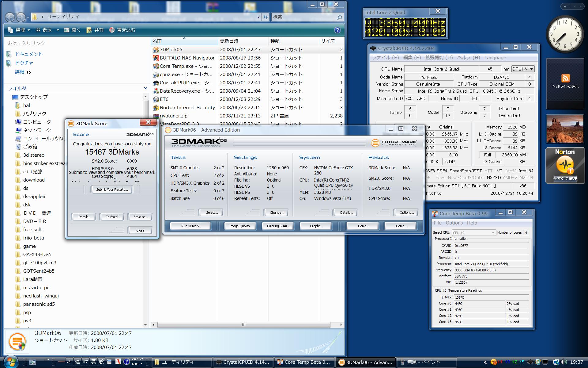This screenshot has width=588, height=368.
Task: Click the horizontal scrollbar in file list
Action: pyautogui.click(x=244, y=325)
